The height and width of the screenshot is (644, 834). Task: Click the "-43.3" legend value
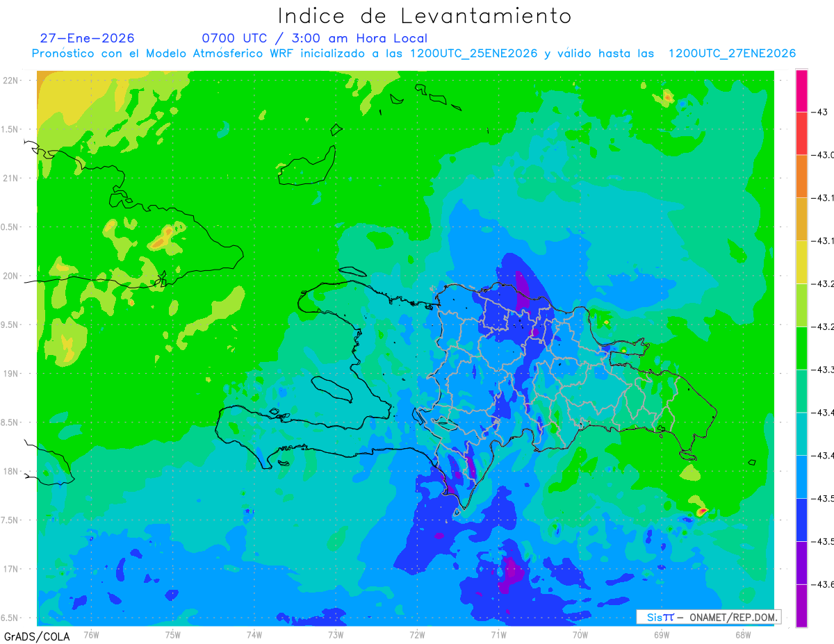tap(822, 370)
